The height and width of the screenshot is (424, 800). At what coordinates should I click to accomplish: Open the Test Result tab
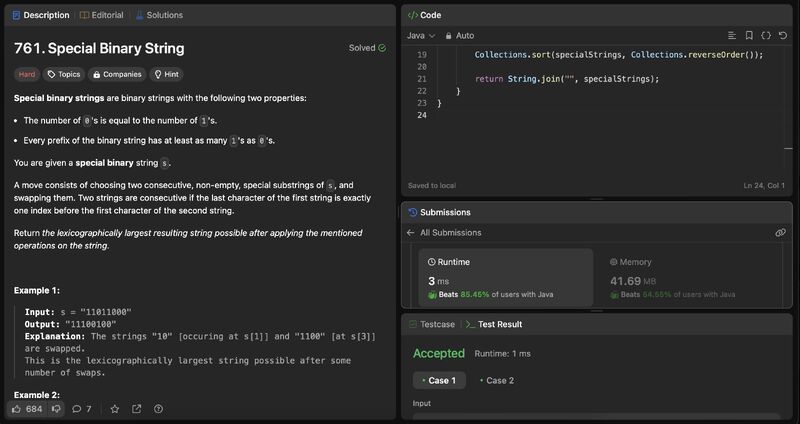coord(494,325)
